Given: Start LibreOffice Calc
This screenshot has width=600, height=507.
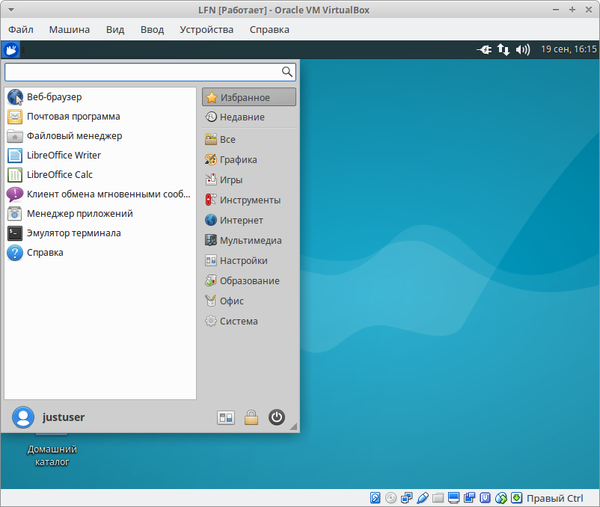Looking at the screenshot, I should [59, 174].
